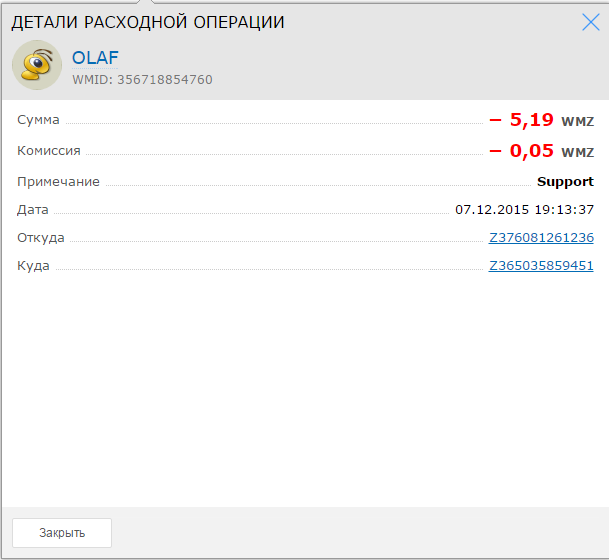Open destination purse Z365035859451 link

tap(541, 266)
